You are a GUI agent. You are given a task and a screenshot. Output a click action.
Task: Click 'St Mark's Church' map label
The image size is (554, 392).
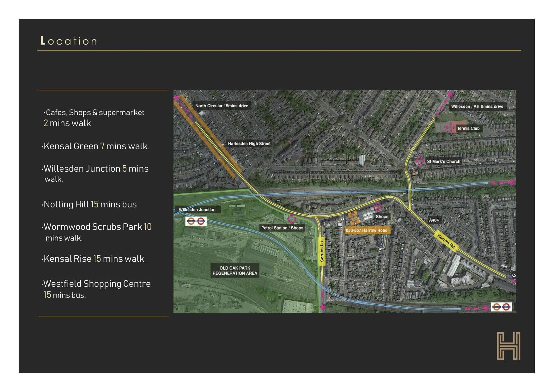[x=444, y=162]
